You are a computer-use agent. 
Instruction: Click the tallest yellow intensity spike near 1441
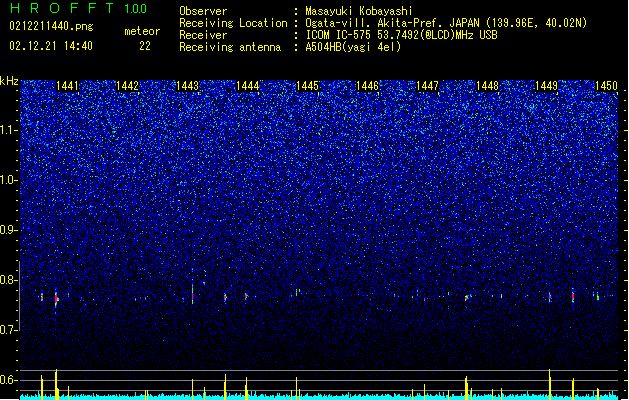pos(56,384)
